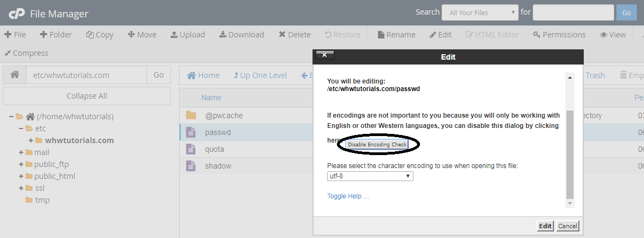Open the All Your Files search dropdown
Image resolution: width=644 pixels, height=238 pixels.
tap(480, 12)
